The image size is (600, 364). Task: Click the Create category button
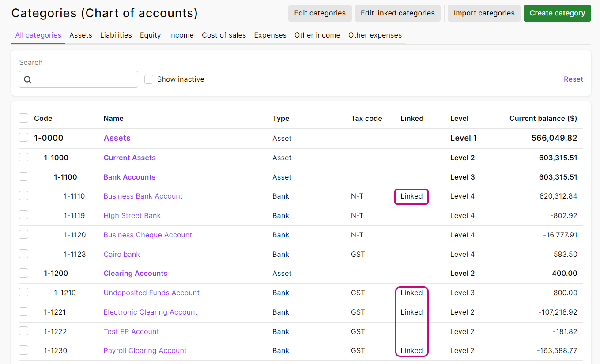pos(557,13)
